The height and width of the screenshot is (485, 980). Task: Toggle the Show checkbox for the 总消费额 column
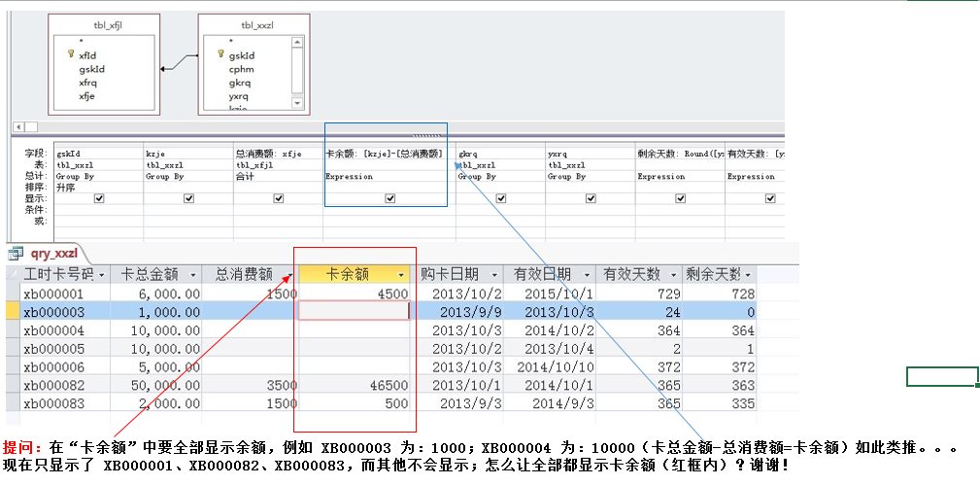coord(279,198)
